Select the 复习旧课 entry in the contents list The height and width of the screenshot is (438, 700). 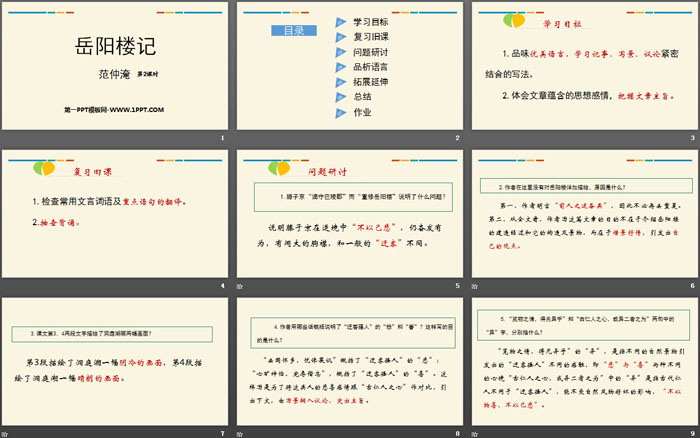[x=372, y=36]
